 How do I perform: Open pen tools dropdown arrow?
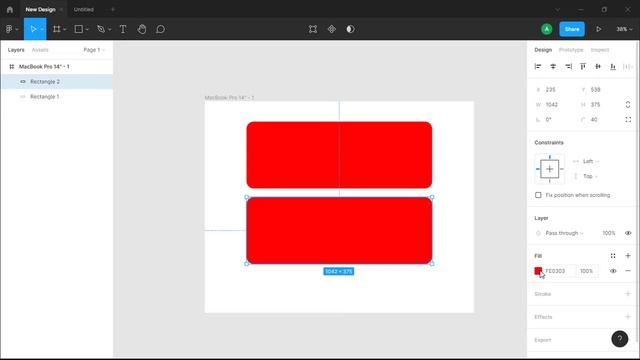coord(109,29)
